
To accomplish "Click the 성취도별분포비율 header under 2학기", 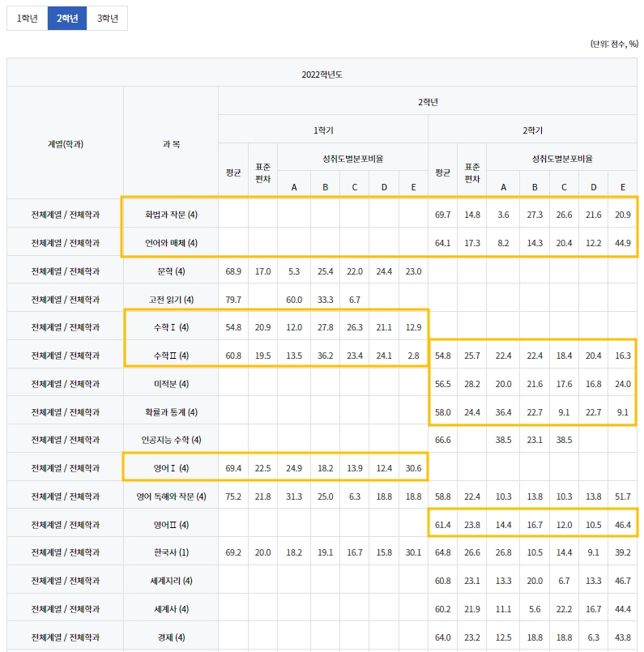I will click(561, 159).
